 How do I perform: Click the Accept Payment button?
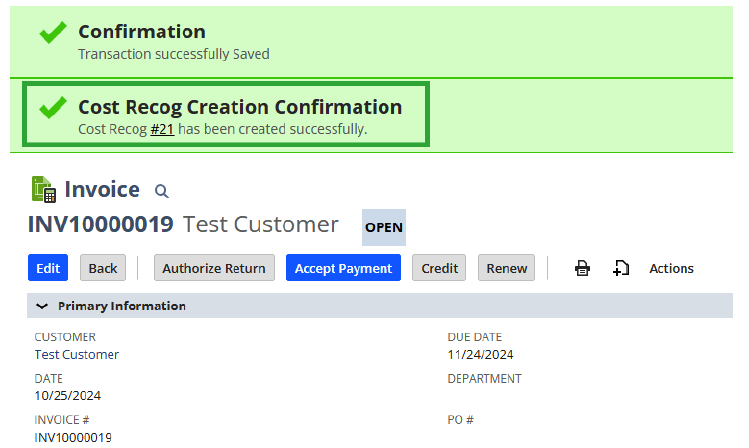point(343,268)
